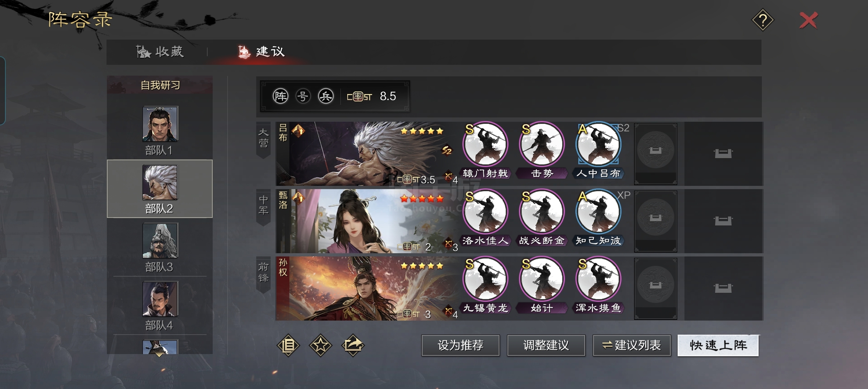Open the help question mark icon
868x389 pixels.
pyautogui.click(x=763, y=20)
